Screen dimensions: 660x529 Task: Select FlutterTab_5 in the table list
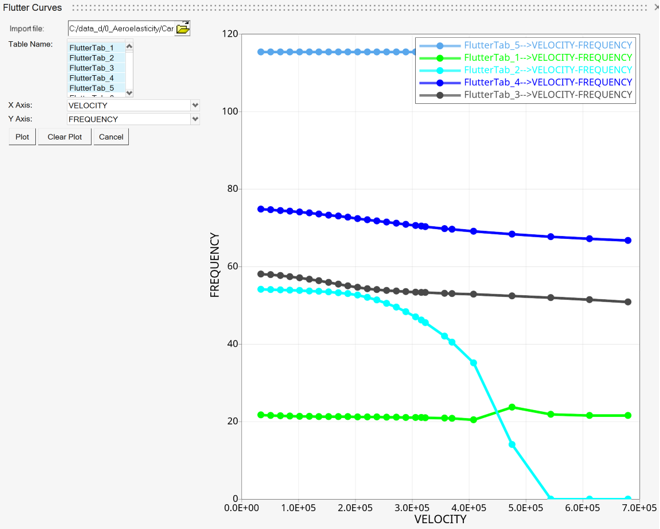point(92,88)
